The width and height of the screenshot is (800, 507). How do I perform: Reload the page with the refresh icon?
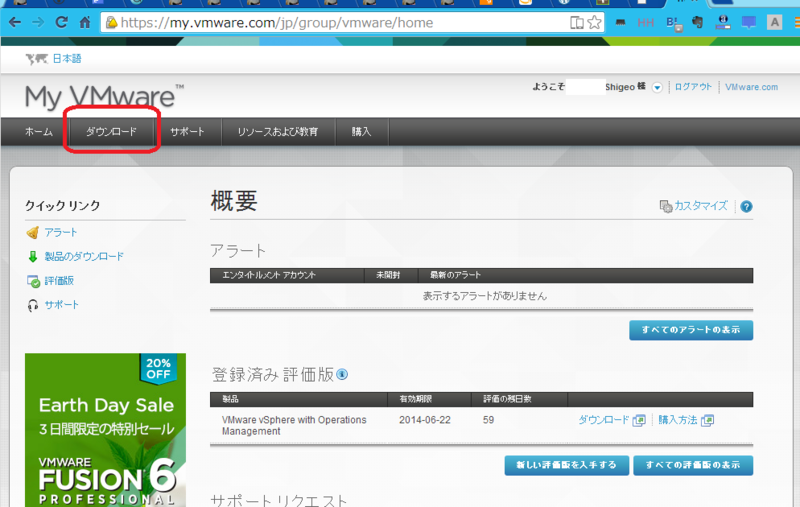pyautogui.click(x=61, y=22)
